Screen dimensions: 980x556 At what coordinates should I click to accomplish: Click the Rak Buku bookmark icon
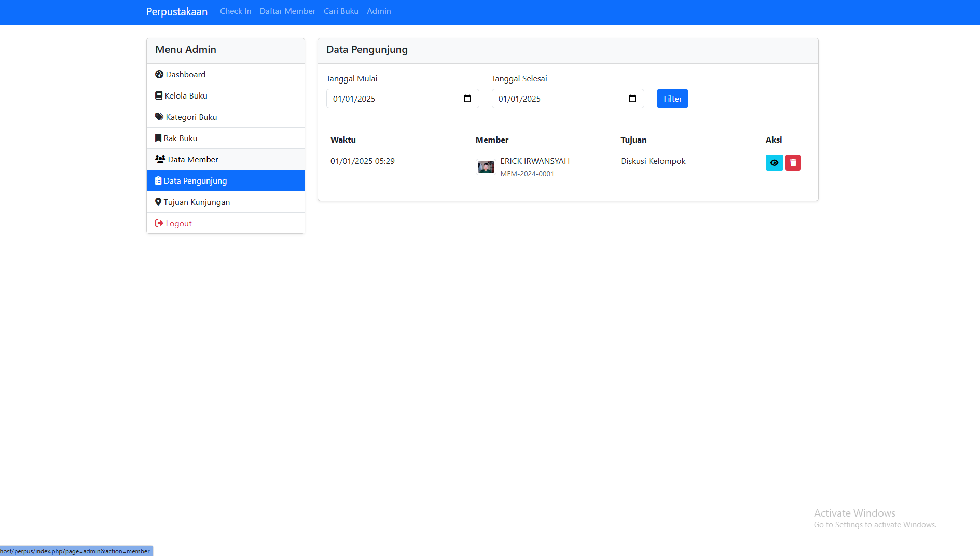point(158,138)
